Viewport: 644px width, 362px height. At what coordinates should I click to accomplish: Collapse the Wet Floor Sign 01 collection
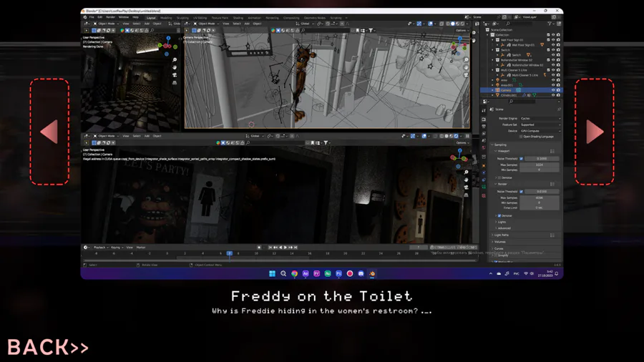493,40
